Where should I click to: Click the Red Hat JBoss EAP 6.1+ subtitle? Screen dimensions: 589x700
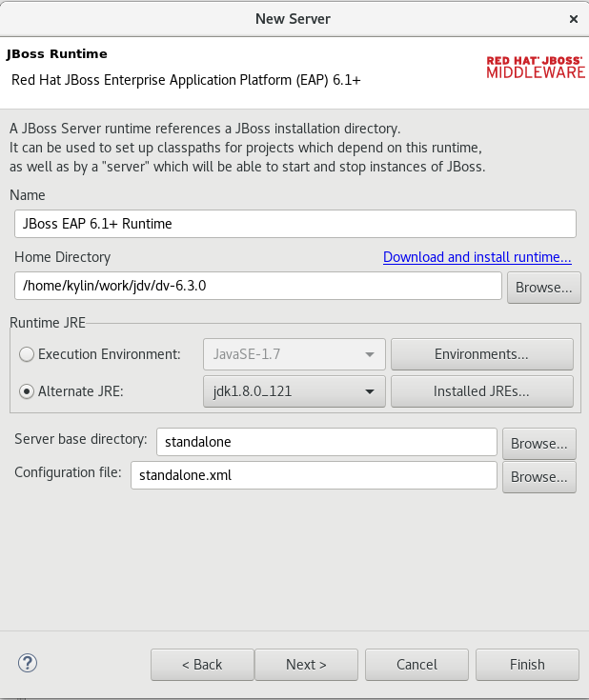(x=186, y=80)
